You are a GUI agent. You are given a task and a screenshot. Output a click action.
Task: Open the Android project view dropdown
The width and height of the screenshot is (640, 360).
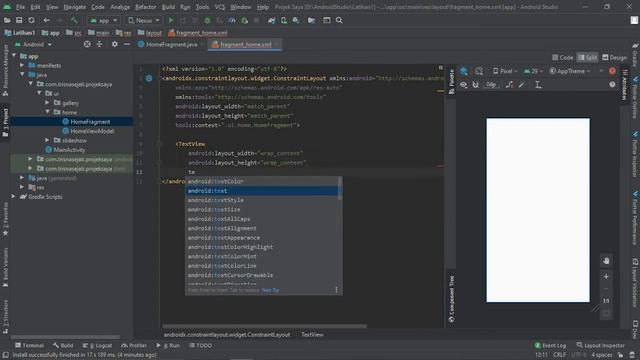[x=33, y=44]
